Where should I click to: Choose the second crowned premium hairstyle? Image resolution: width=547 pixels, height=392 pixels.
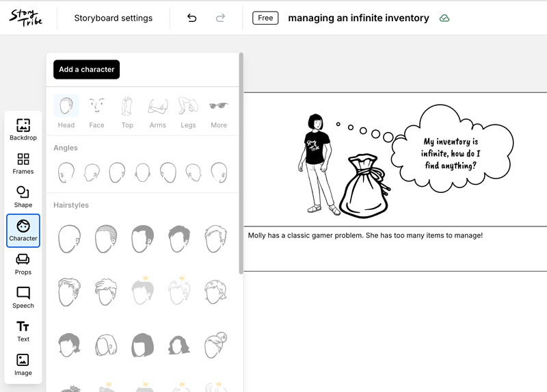click(x=179, y=291)
